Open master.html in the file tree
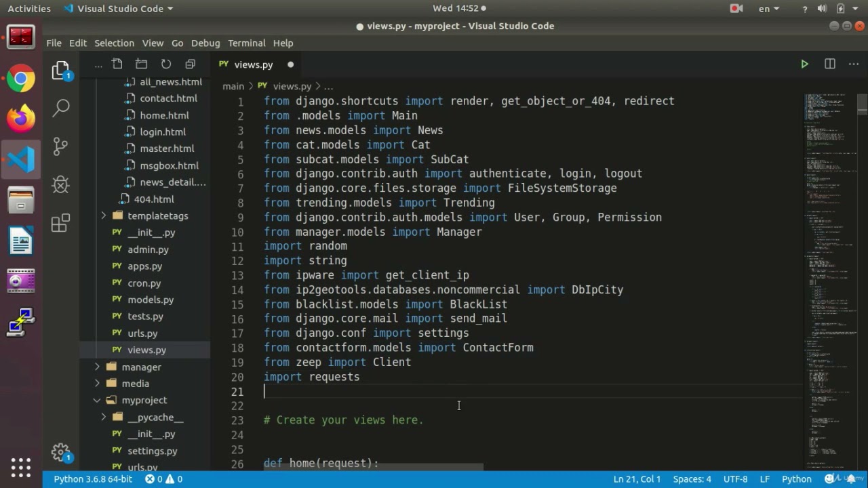 pos(167,148)
